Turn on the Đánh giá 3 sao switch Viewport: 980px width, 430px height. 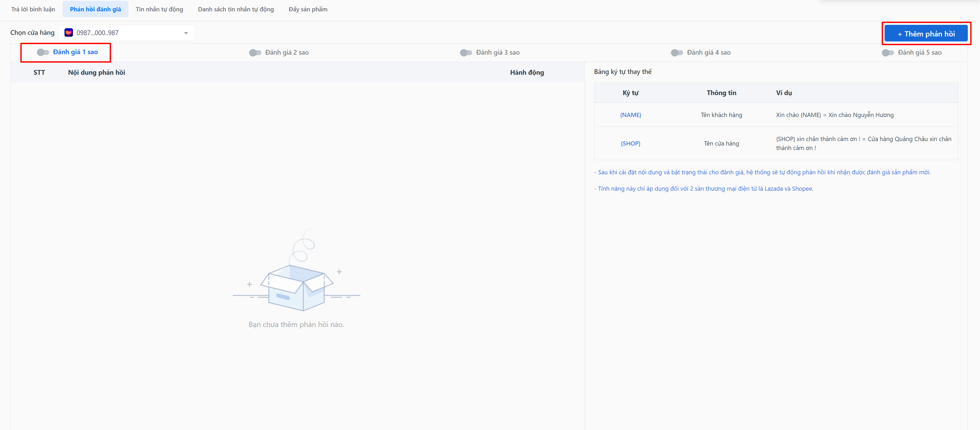[x=466, y=53]
